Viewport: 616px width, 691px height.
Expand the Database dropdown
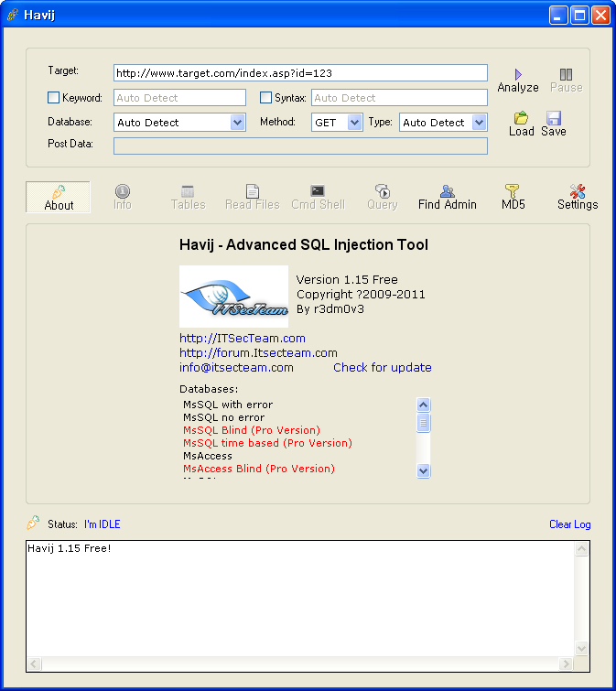(x=237, y=123)
